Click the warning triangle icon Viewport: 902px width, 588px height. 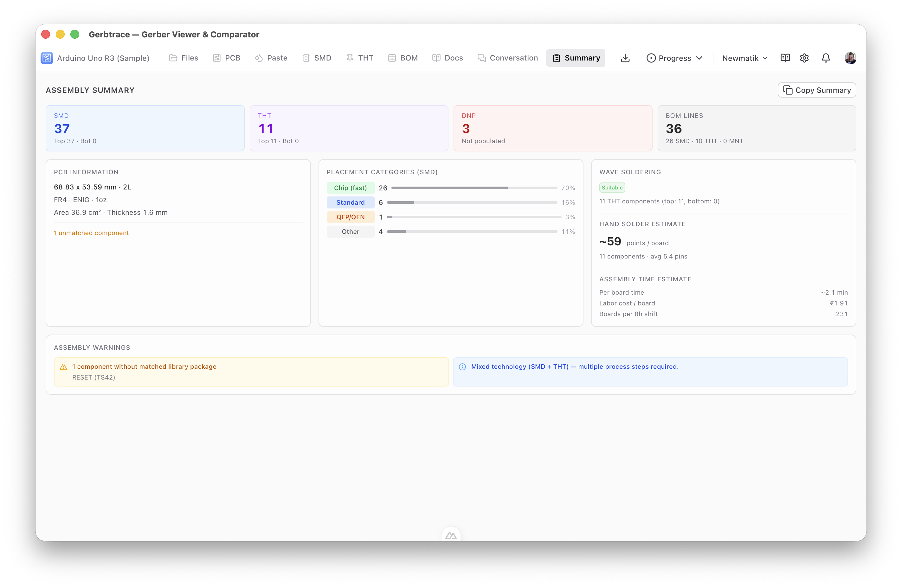(x=63, y=367)
